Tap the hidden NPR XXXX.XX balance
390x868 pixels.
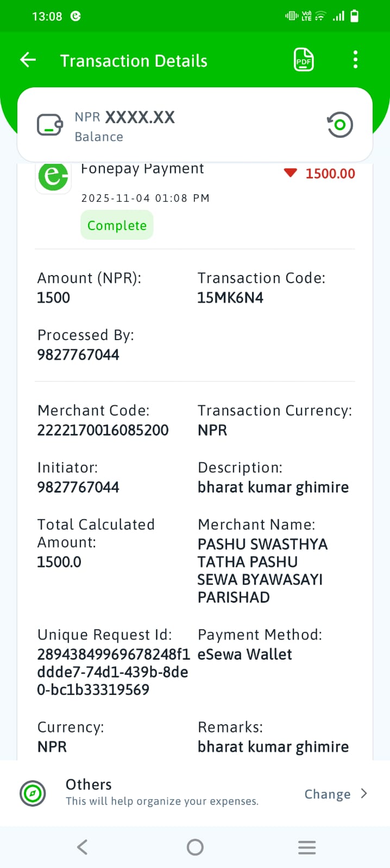[125, 117]
